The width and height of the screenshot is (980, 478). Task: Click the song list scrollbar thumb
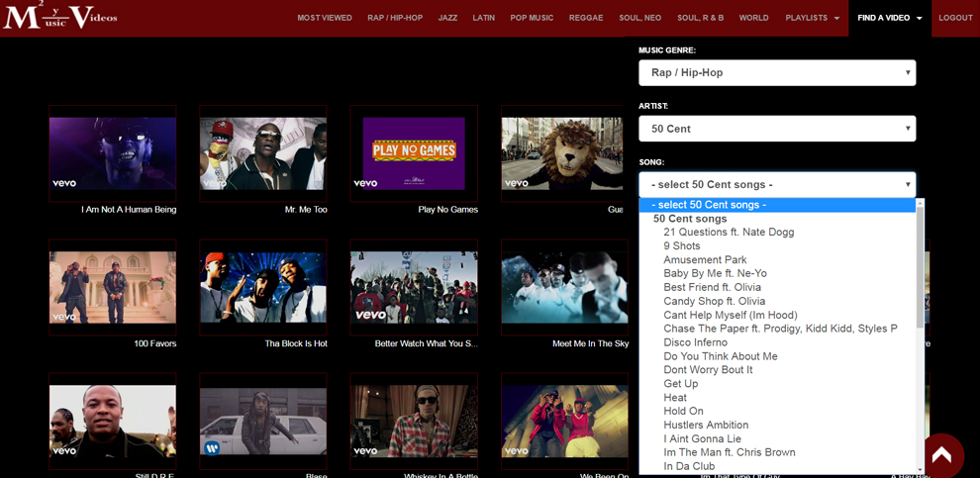tap(920, 267)
